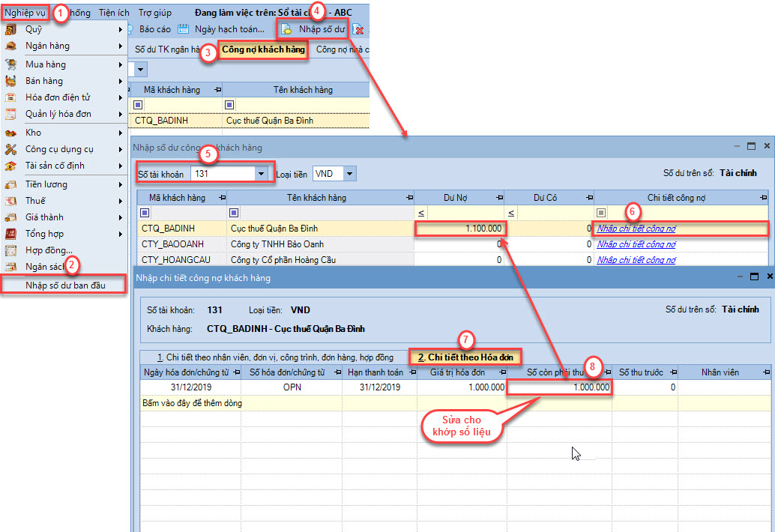Click the Dư Có filter operator icon

[x=511, y=214]
